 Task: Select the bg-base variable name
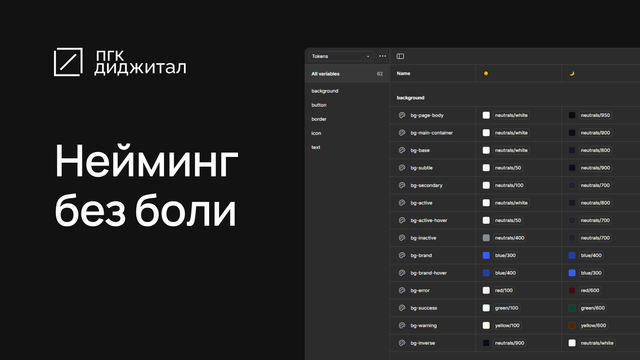[420, 151]
